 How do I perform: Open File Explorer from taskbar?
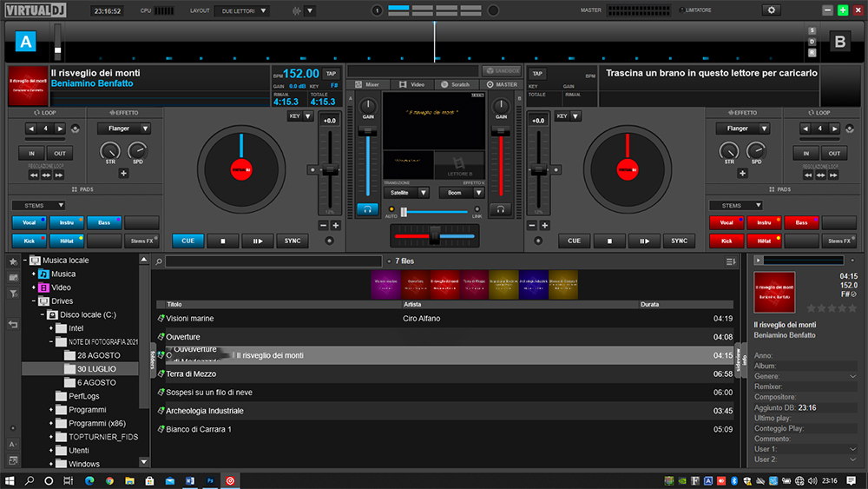click(x=129, y=480)
